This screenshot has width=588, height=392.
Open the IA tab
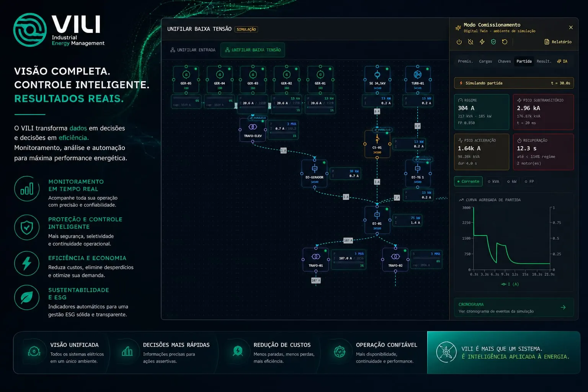point(562,61)
